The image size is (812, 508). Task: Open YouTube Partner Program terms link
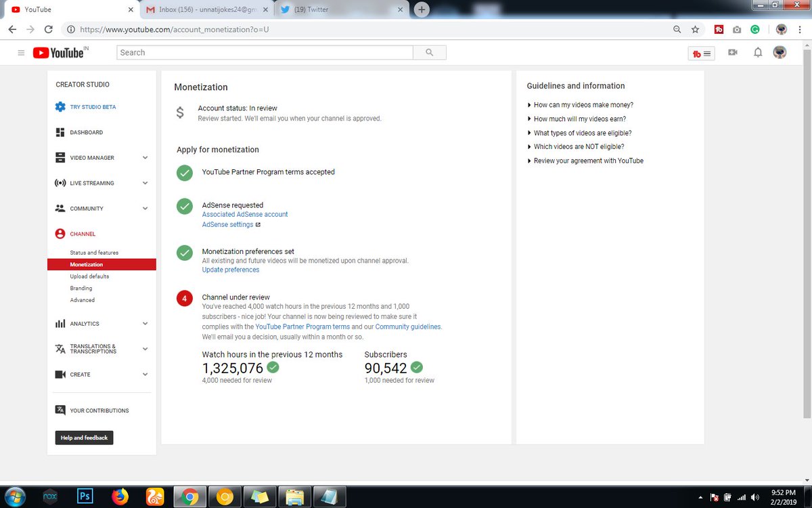point(302,326)
